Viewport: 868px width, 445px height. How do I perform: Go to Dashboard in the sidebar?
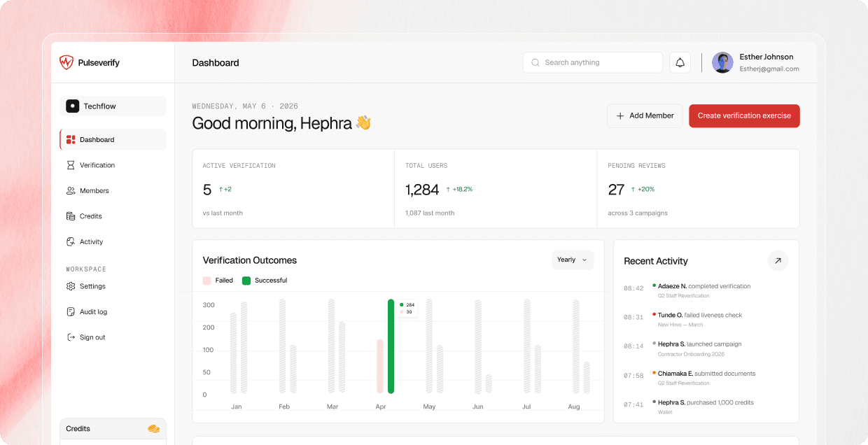point(113,140)
